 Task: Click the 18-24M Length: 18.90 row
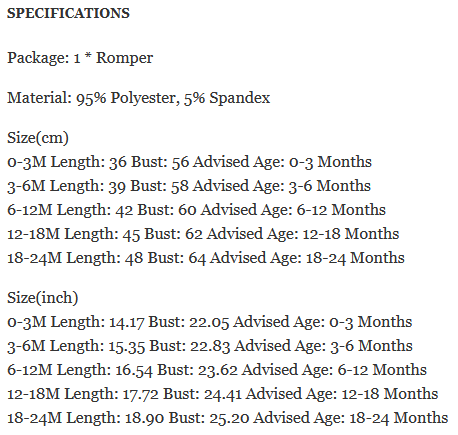pos(227,418)
